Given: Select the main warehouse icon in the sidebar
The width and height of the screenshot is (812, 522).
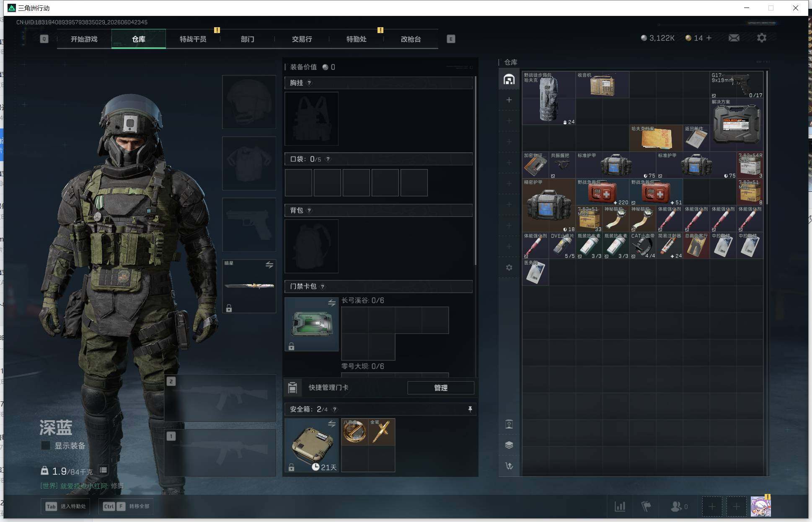Looking at the screenshot, I should 509,79.
